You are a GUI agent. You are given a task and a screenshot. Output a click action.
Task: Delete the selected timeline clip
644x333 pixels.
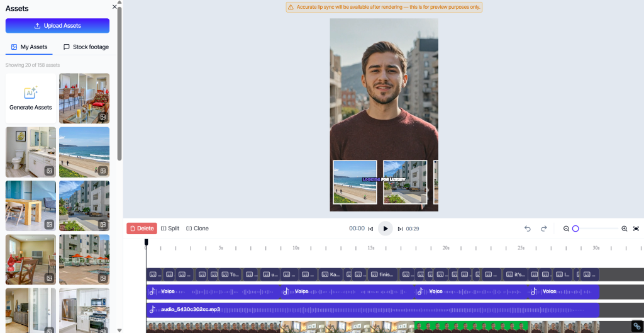pyautogui.click(x=142, y=229)
